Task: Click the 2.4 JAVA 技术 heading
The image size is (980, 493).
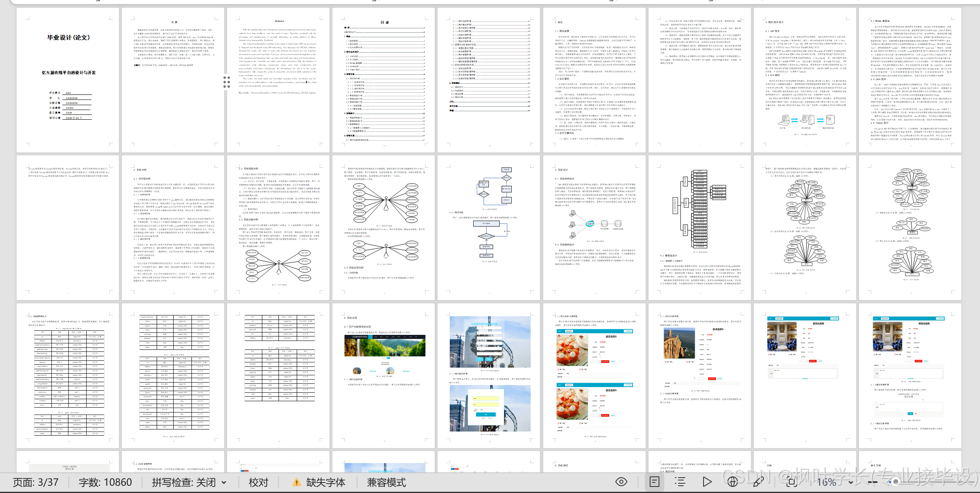Action: [x=879, y=79]
